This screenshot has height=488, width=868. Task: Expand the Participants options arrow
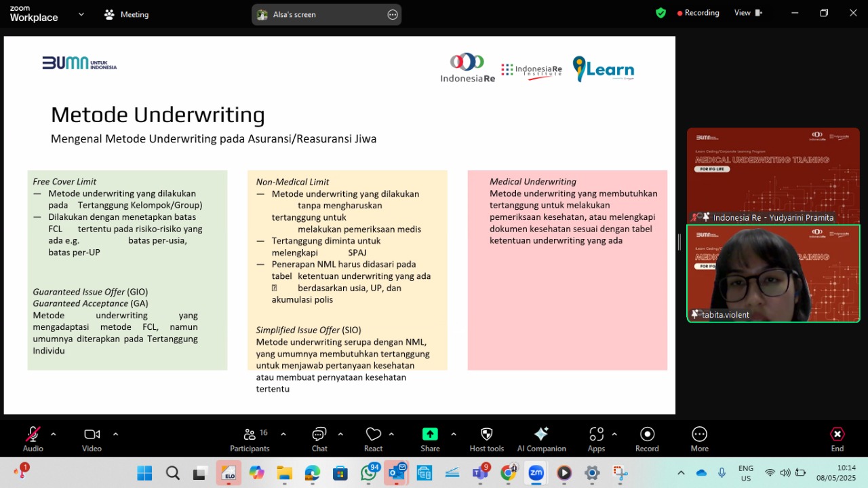tap(283, 434)
